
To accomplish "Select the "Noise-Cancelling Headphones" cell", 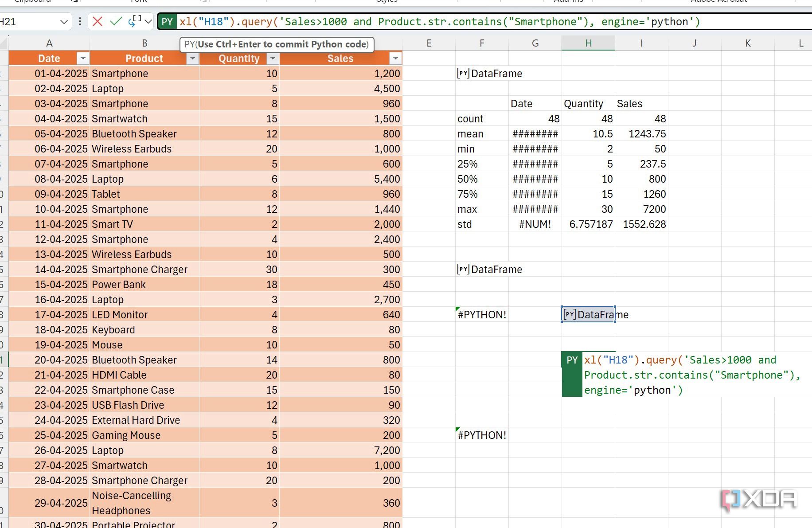I will [144, 503].
